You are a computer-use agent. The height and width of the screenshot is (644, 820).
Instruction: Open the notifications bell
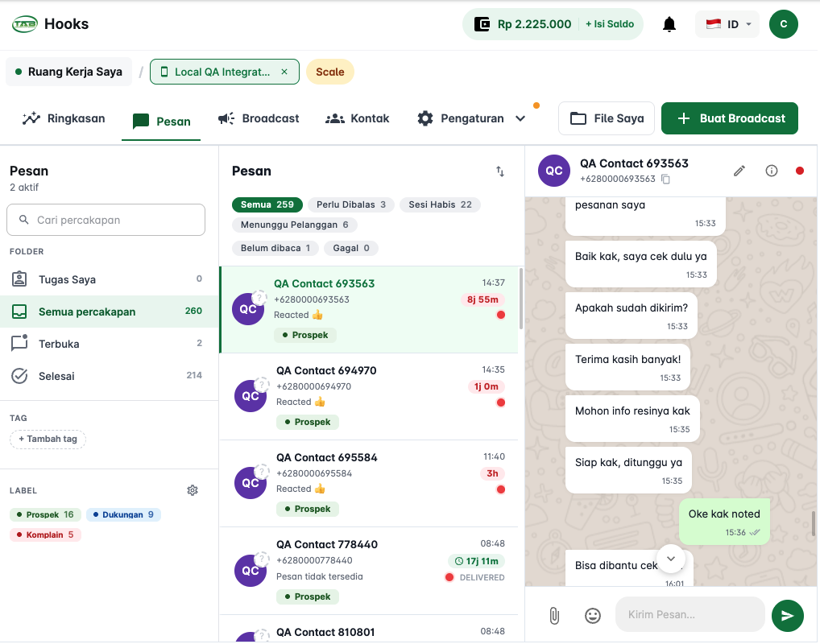[x=669, y=24]
